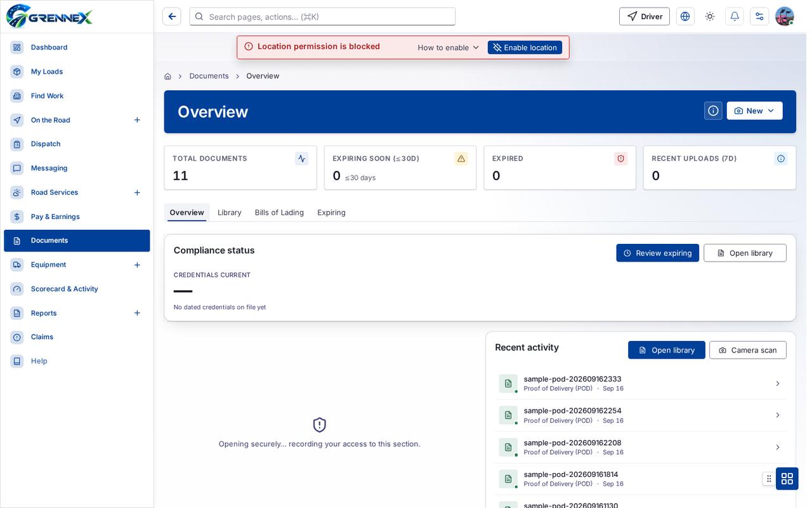
Task: Toggle the light/dark theme sun icon
Action: 710,17
